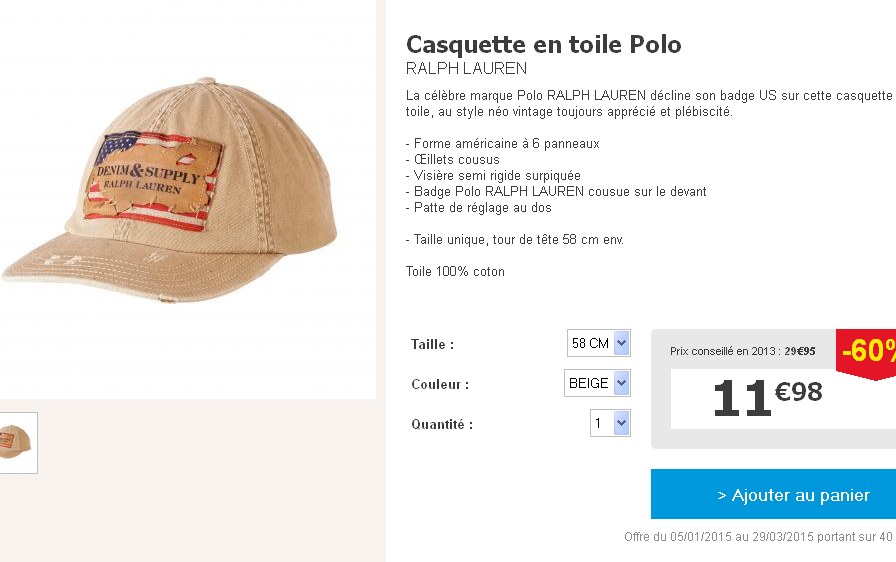Image resolution: width=896 pixels, height=562 pixels.
Task: Click the RALPH LAUREN brand name under title
Action: [x=466, y=69]
